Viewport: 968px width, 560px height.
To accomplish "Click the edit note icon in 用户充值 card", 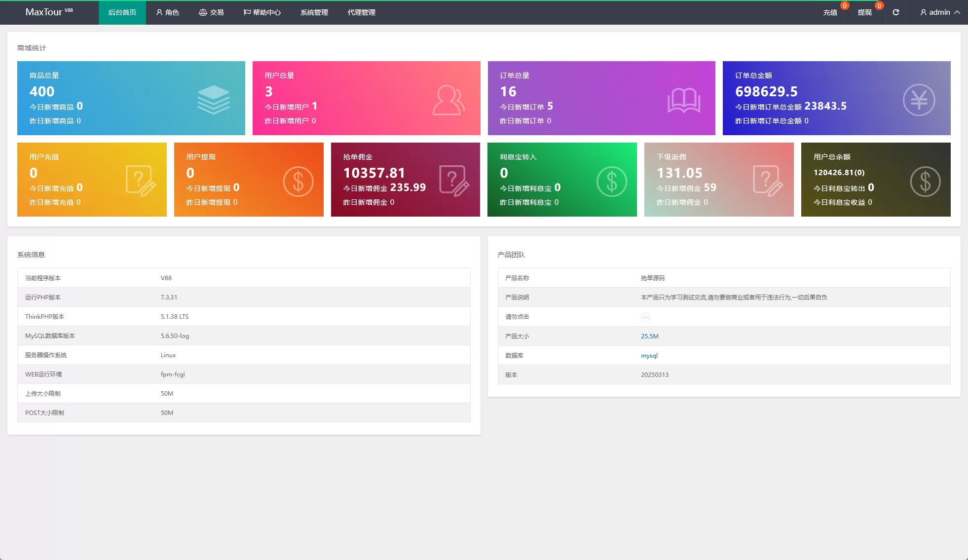I will 140,181.
